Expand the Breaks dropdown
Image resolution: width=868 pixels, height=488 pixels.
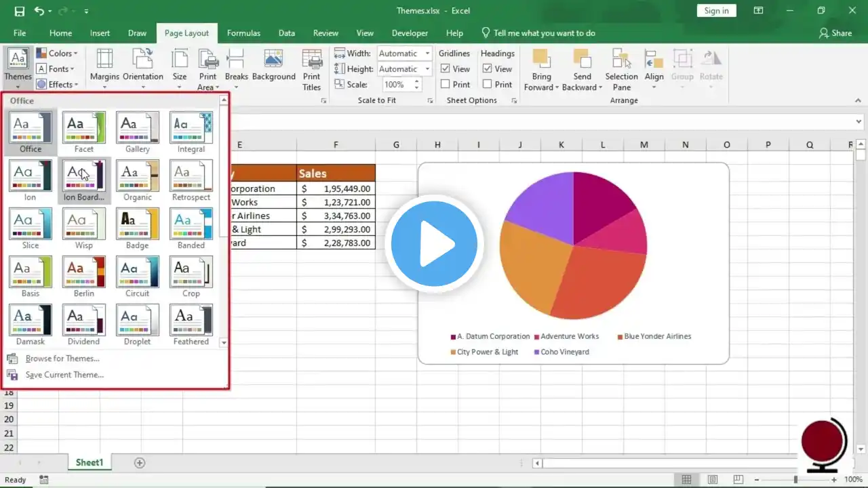point(236,69)
